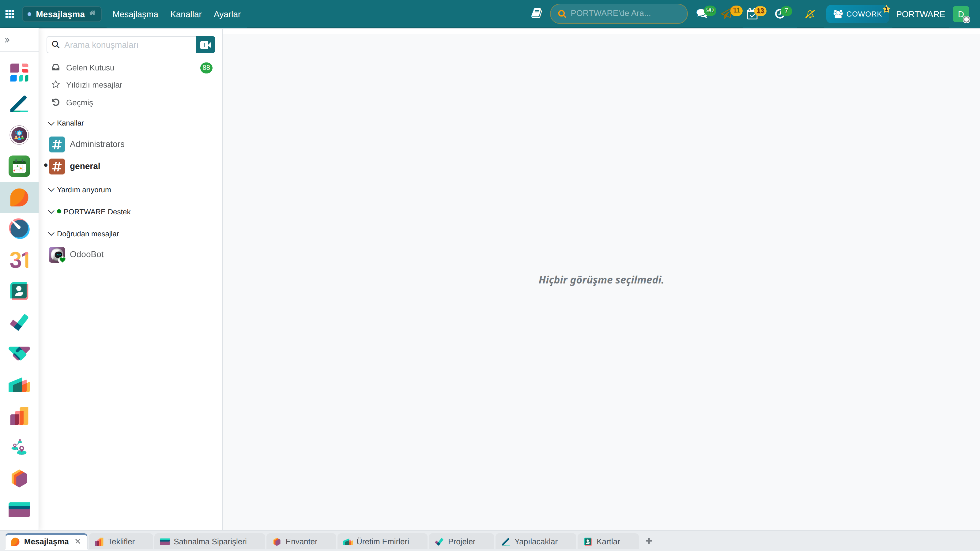Open the dashboard app in sidebar
This screenshot has height=551, width=980.
tap(19, 72)
